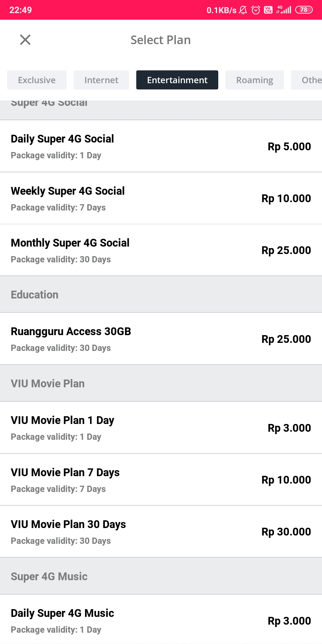Image resolution: width=322 pixels, height=644 pixels.
Task: Tap the 4G signal strength icon
Action: (x=284, y=10)
